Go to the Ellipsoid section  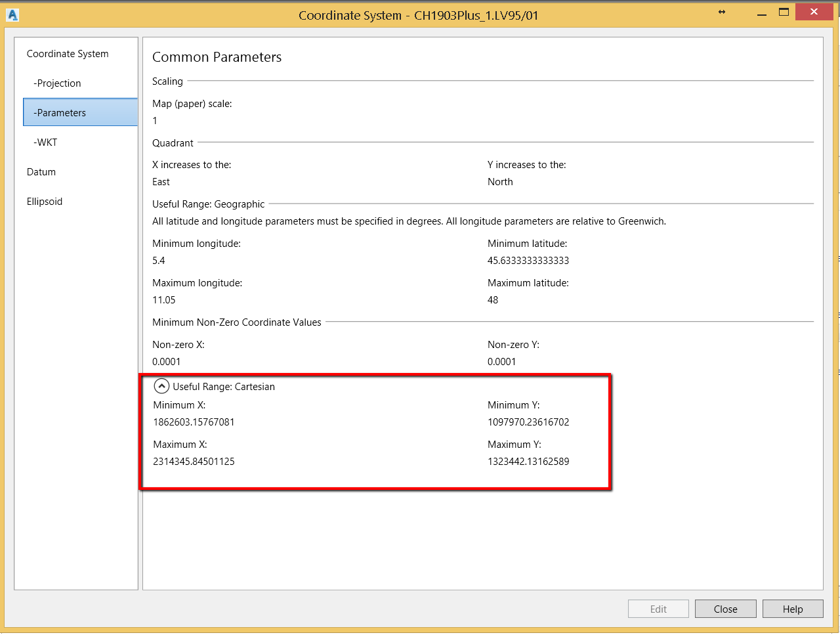(45, 202)
